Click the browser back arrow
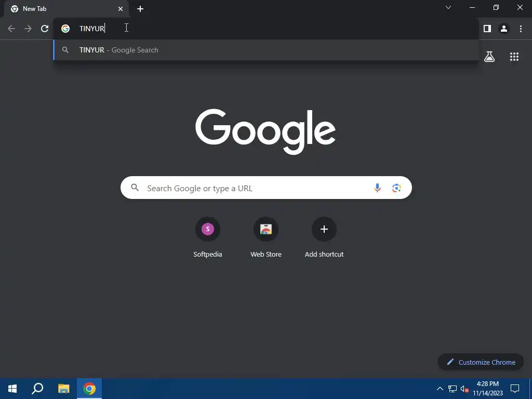532x399 pixels. [x=11, y=29]
